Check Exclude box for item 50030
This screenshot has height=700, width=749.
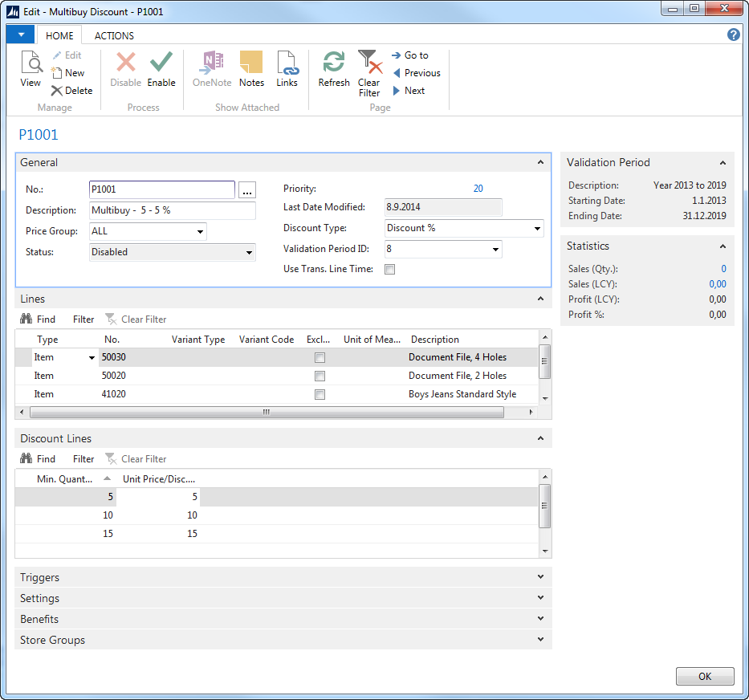click(x=320, y=358)
